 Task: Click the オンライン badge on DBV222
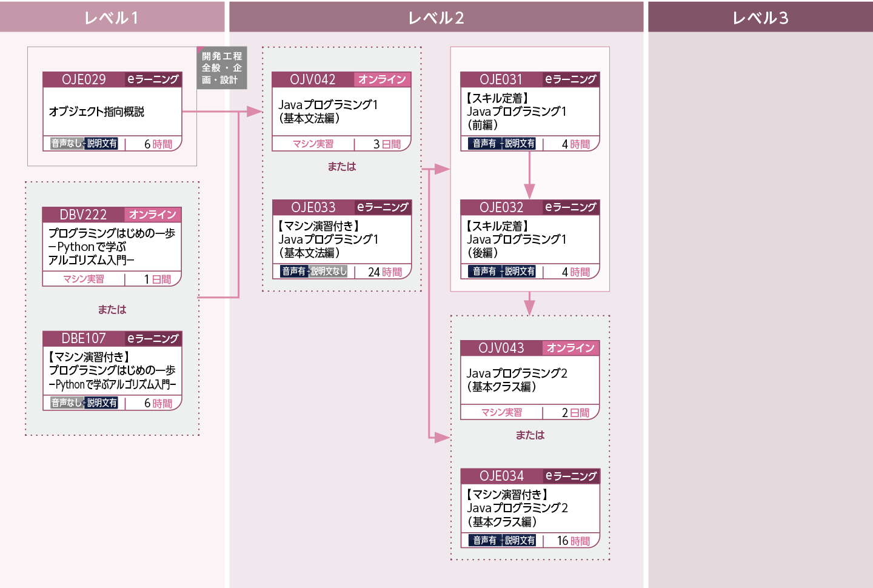[x=153, y=215]
